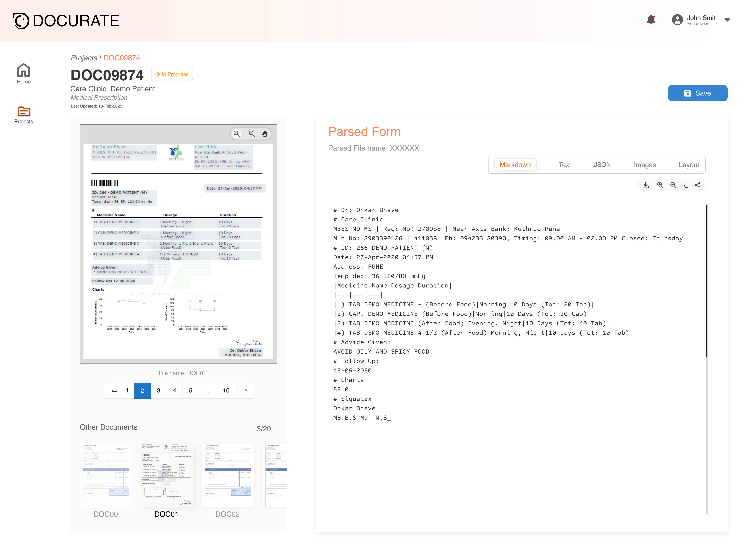This screenshot has width=756, height=555.
Task: Select the Markdown tab
Action: [515, 165]
